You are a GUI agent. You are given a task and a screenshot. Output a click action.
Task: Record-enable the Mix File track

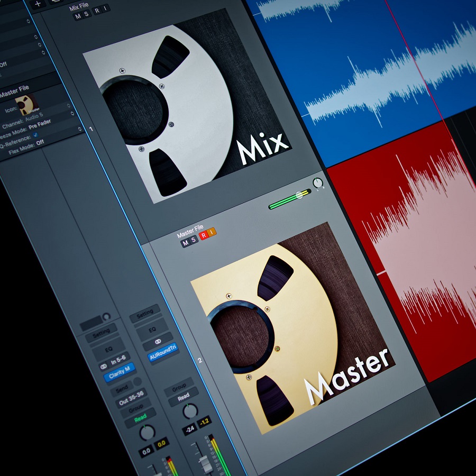[x=97, y=11]
